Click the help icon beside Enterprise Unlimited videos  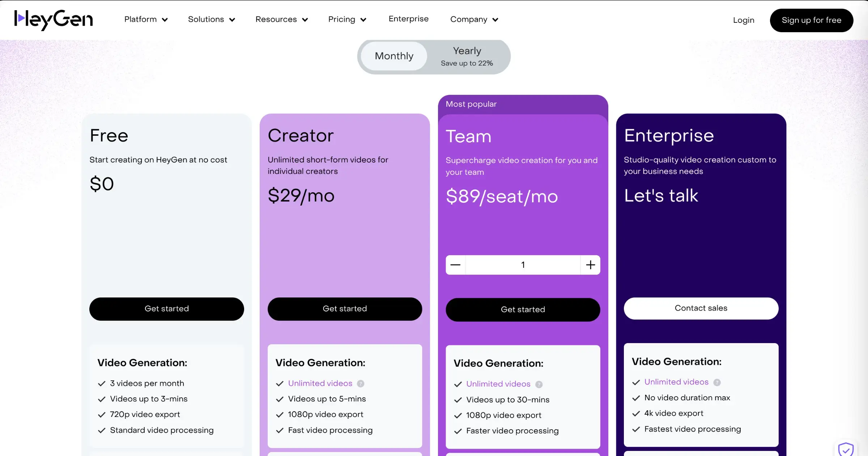click(x=717, y=383)
